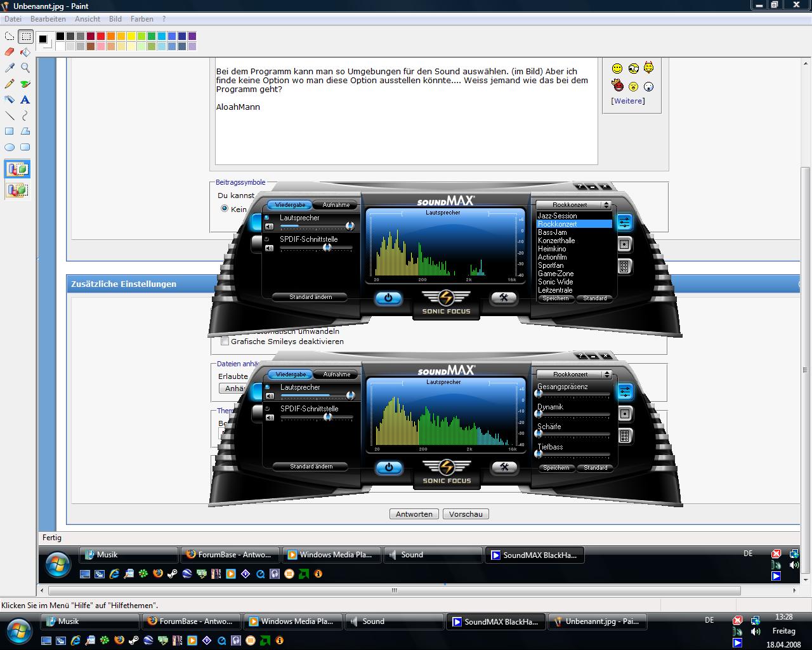Click the Dynamik slider handle
This screenshot has height=650, width=812.
[x=539, y=414]
